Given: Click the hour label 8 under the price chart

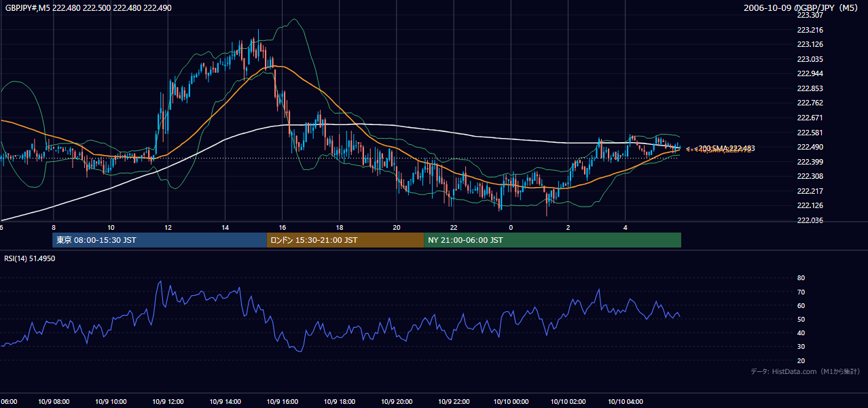Looking at the screenshot, I should point(54,227).
